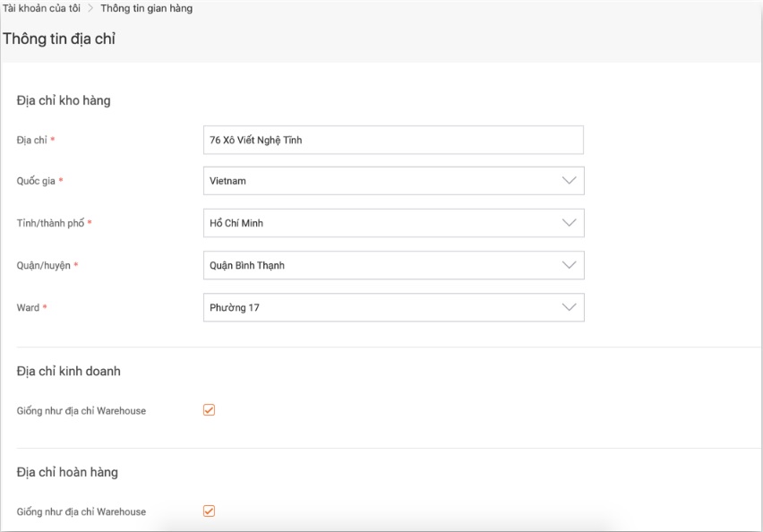This screenshot has height=532, width=763.
Task: Click the Địa chỉ hoàn hàng section heading
Action: [67, 472]
